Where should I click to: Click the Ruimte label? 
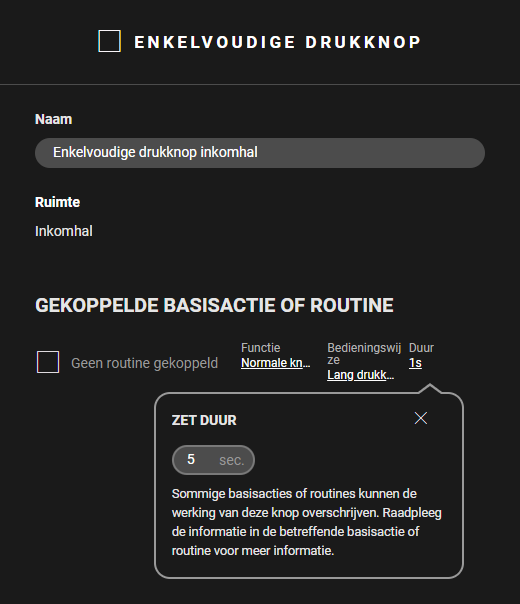(57, 202)
